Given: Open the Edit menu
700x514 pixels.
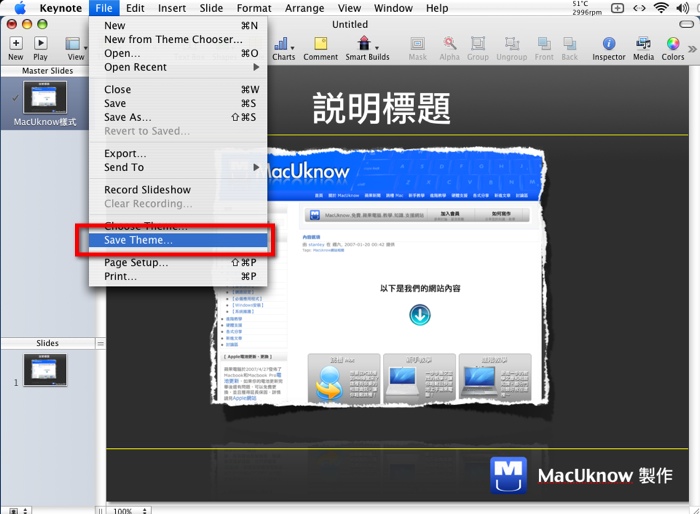Looking at the screenshot, I should (x=135, y=8).
